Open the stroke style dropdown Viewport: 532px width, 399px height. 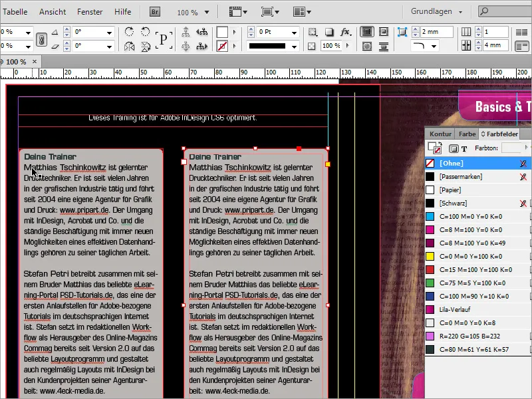pyautogui.click(x=294, y=46)
